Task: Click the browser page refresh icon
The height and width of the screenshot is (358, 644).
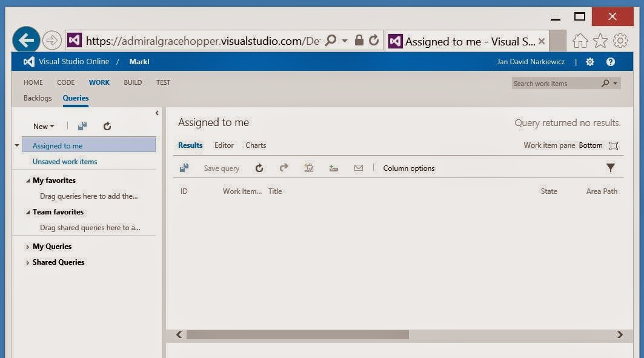Action: tap(374, 40)
